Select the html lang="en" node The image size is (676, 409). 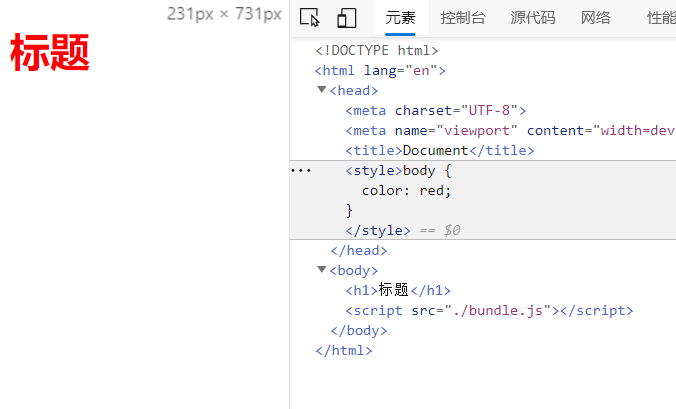click(x=380, y=70)
